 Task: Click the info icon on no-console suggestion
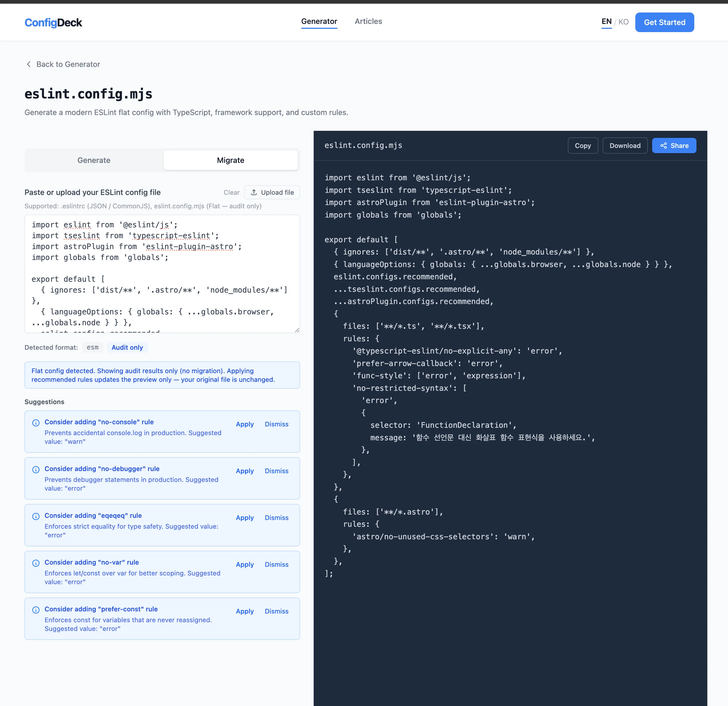click(x=36, y=423)
